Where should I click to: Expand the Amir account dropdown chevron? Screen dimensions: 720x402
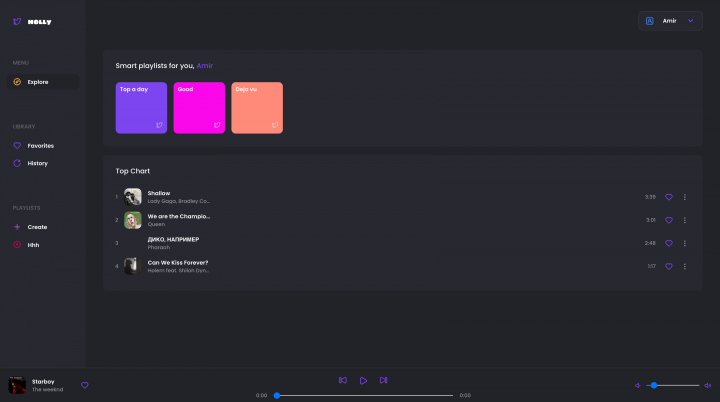pyautogui.click(x=690, y=21)
